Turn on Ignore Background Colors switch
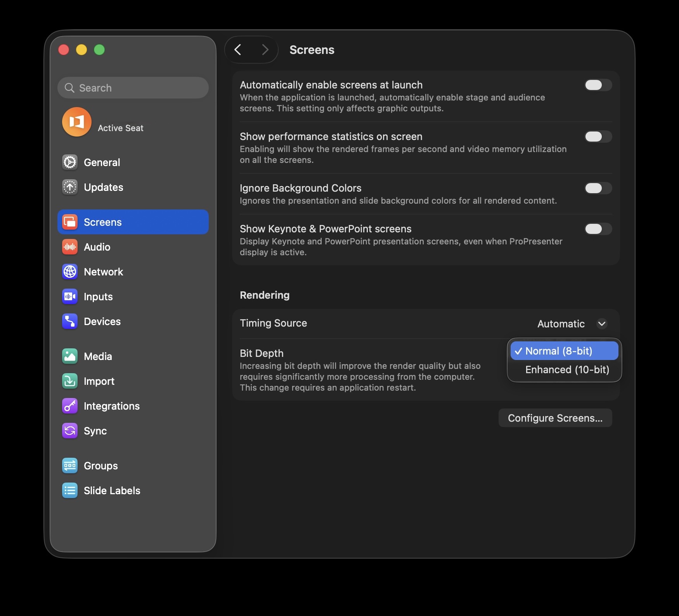The height and width of the screenshot is (616, 679). coord(598,188)
